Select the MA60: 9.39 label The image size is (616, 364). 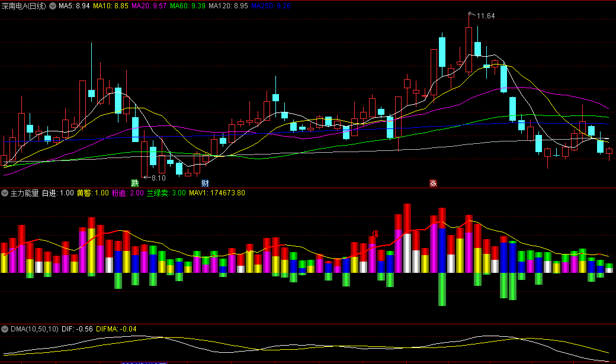[188, 6]
